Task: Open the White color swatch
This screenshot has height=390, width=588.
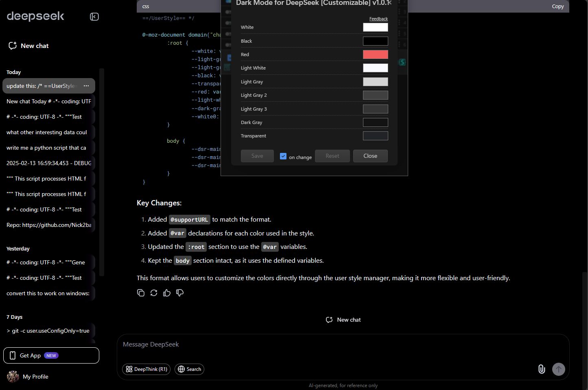Action: click(x=375, y=27)
